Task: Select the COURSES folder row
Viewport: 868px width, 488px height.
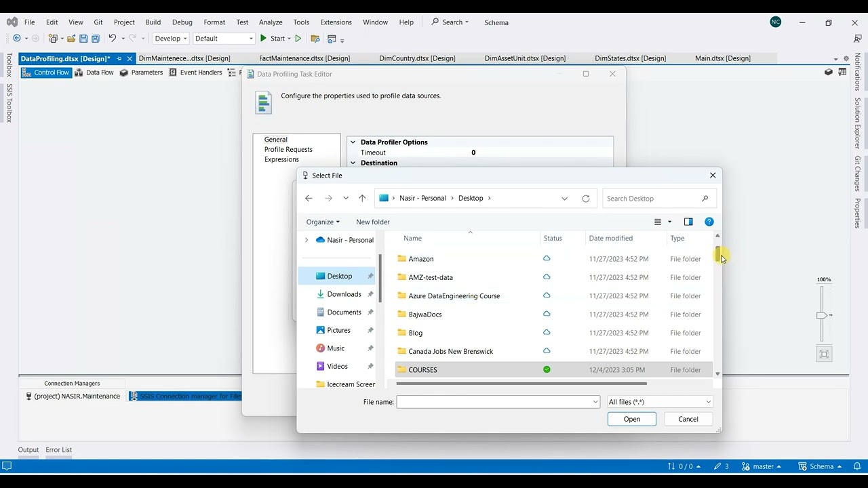Action: [553, 369]
